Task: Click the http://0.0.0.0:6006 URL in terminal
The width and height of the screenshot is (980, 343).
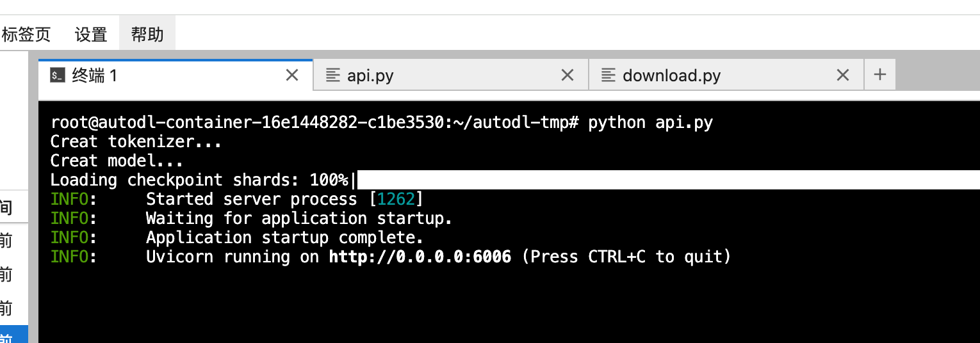Action: [x=420, y=257]
